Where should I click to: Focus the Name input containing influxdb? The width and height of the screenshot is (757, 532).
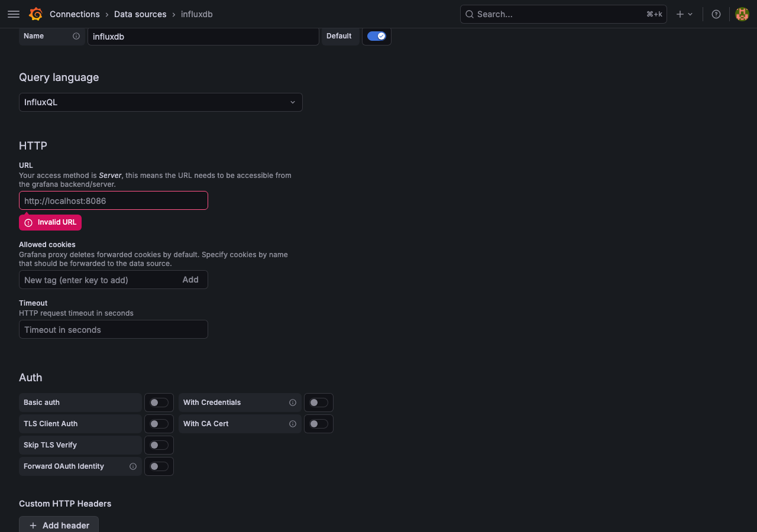click(x=203, y=36)
